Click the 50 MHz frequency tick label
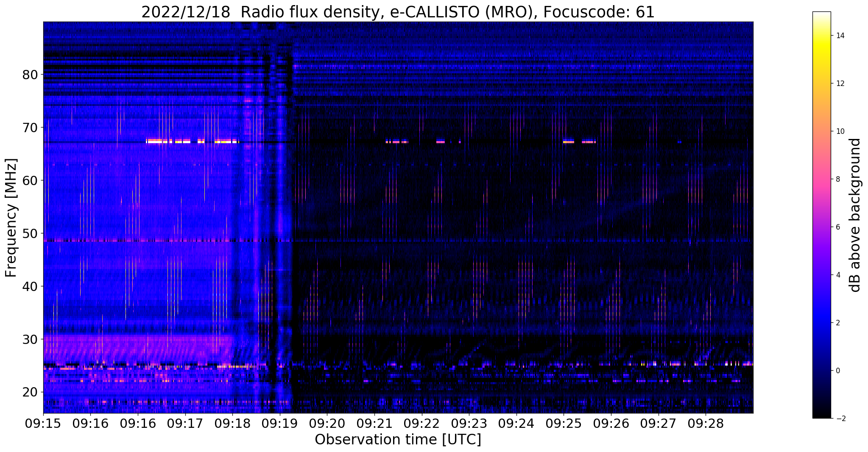 coord(30,233)
